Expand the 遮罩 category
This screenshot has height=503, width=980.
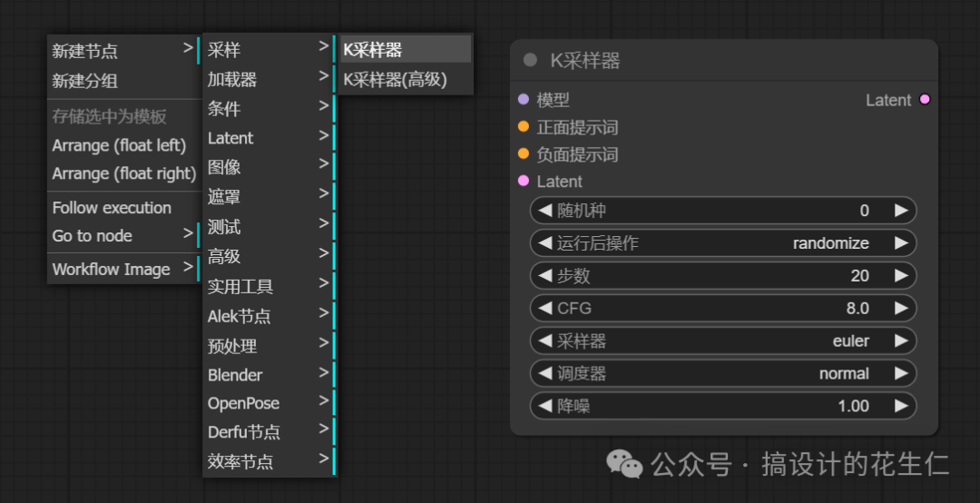270,197
